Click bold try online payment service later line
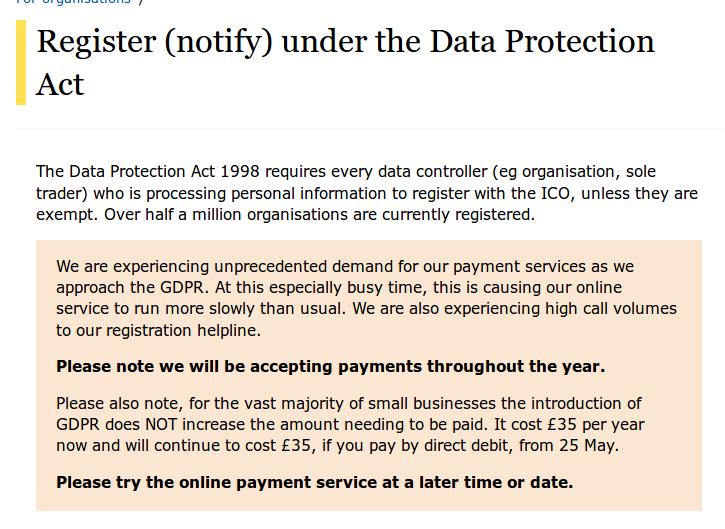The image size is (725, 529). point(314,483)
